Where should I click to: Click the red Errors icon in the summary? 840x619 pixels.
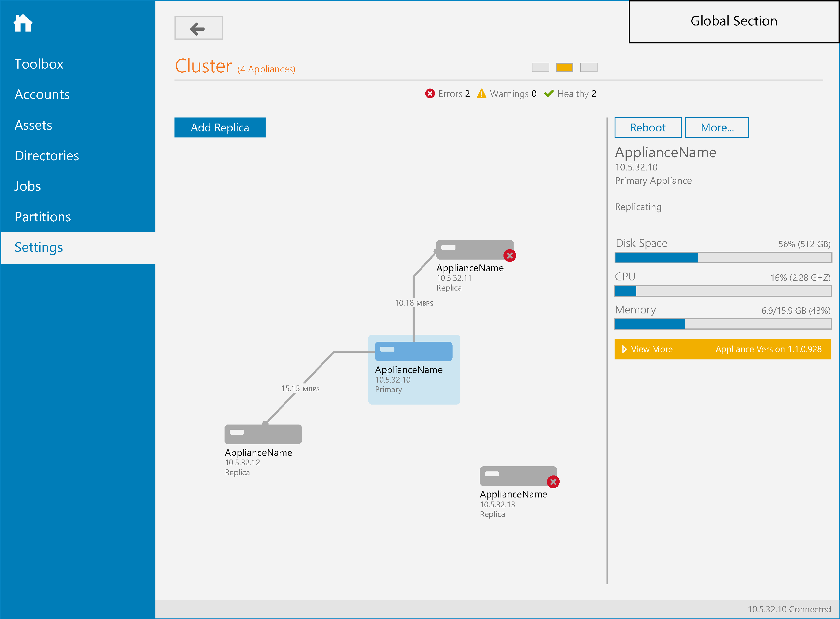pyautogui.click(x=430, y=93)
